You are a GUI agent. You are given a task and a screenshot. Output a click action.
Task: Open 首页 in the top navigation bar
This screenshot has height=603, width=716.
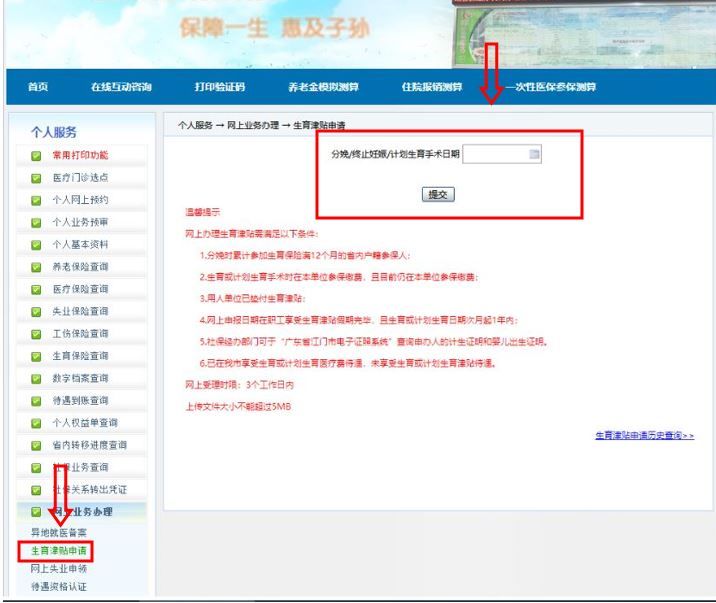(x=37, y=87)
